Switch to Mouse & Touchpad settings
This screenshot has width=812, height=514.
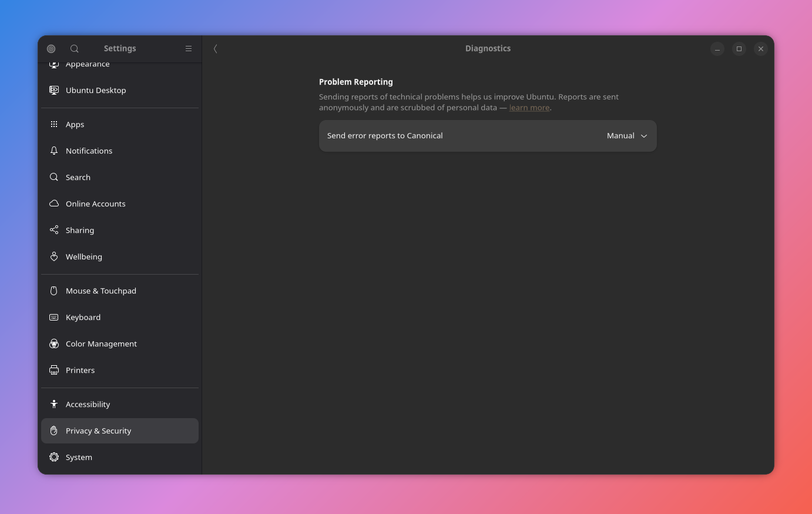click(100, 291)
